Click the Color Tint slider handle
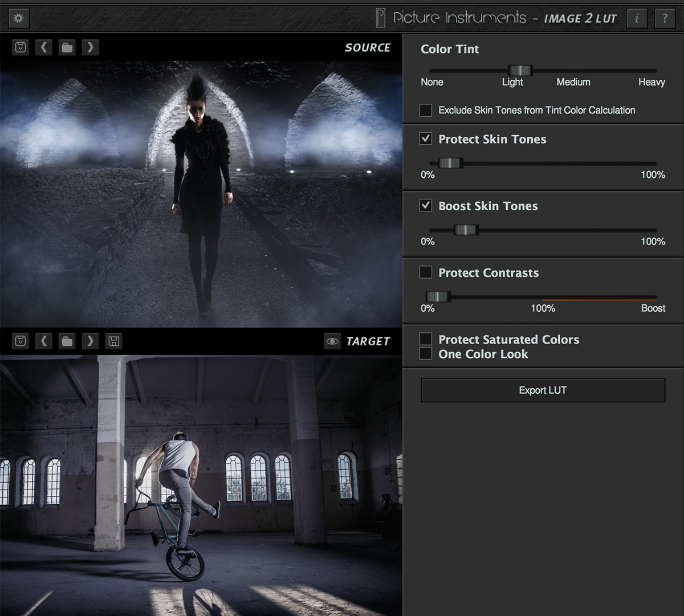The image size is (684, 616). coord(519,71)
